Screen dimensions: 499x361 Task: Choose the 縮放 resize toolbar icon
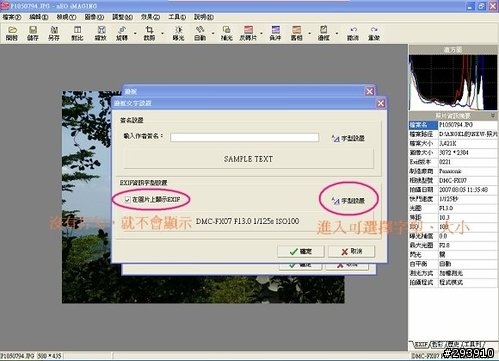tap(100, 33)
